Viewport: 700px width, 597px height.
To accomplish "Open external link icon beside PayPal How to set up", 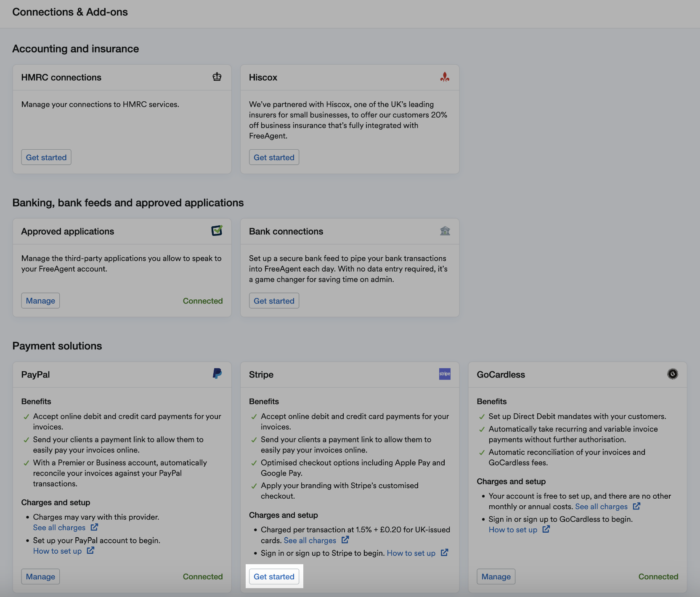I will tap(90, 550).
